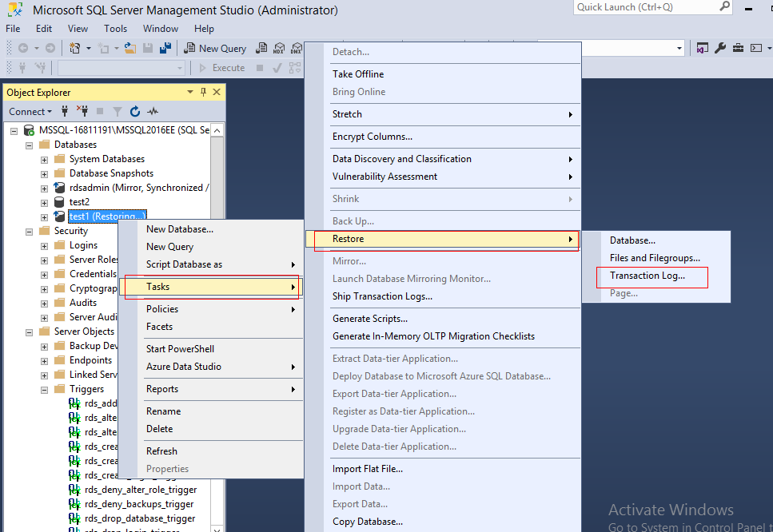Collapse the Triggers folder node
Screen dimensions: 773x532
(45, 390)
